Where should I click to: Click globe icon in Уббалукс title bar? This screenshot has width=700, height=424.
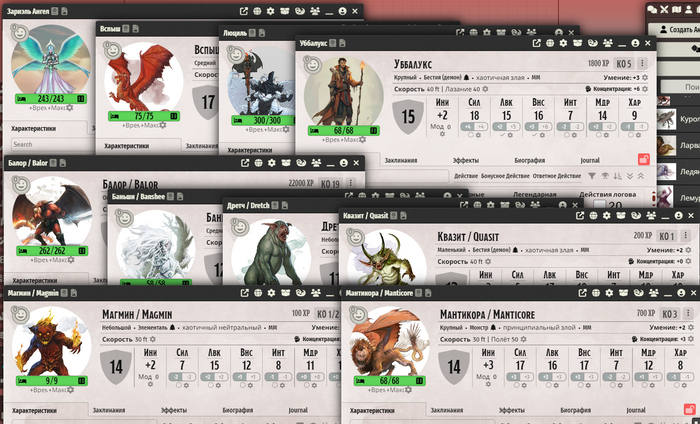point(550,43)
